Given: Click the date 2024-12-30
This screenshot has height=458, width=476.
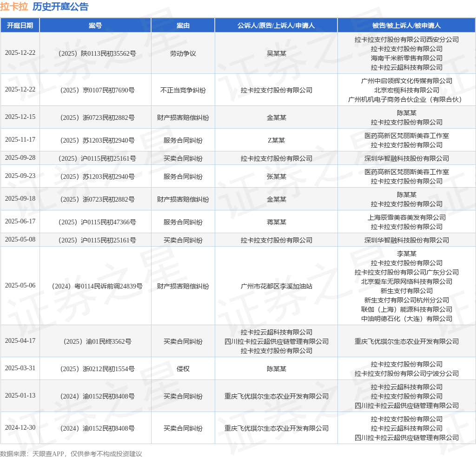Looking at the screenshot, I should point(20,428).
